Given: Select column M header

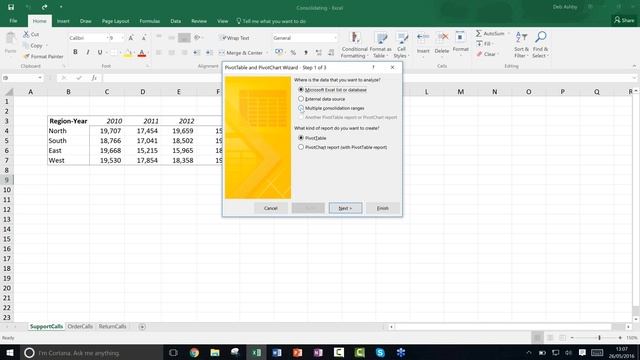Looking at the screenshot, I should point(460,92).
